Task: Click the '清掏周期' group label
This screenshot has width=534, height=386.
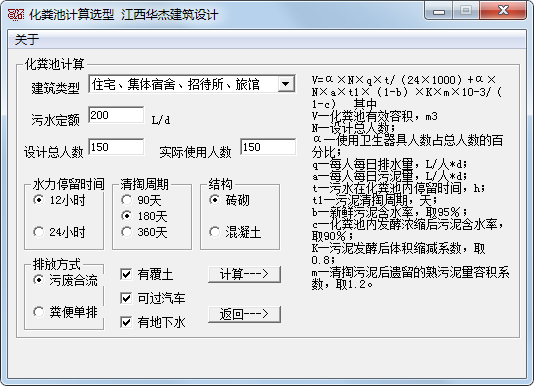Action: [144, 184]
